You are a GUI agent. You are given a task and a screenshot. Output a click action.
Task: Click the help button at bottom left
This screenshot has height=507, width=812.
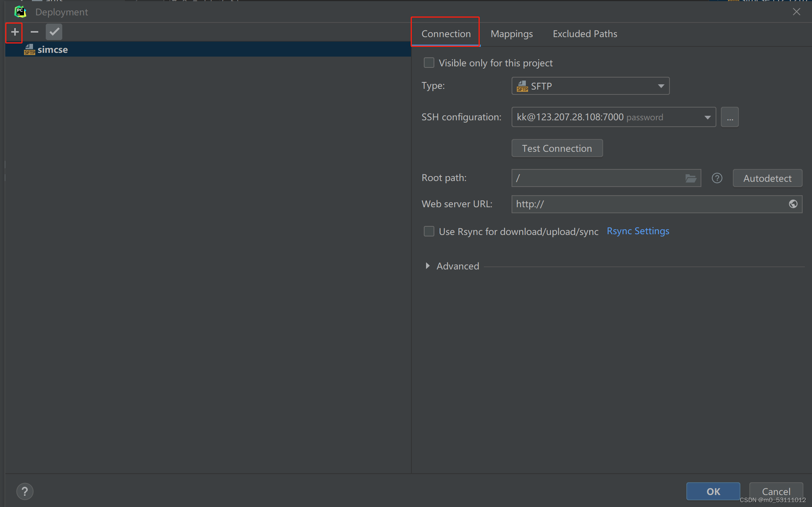click(x=25, y=491)
